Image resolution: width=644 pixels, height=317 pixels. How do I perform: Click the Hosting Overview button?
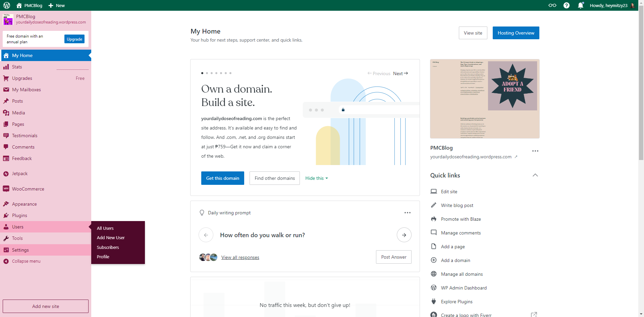(516, 33)
